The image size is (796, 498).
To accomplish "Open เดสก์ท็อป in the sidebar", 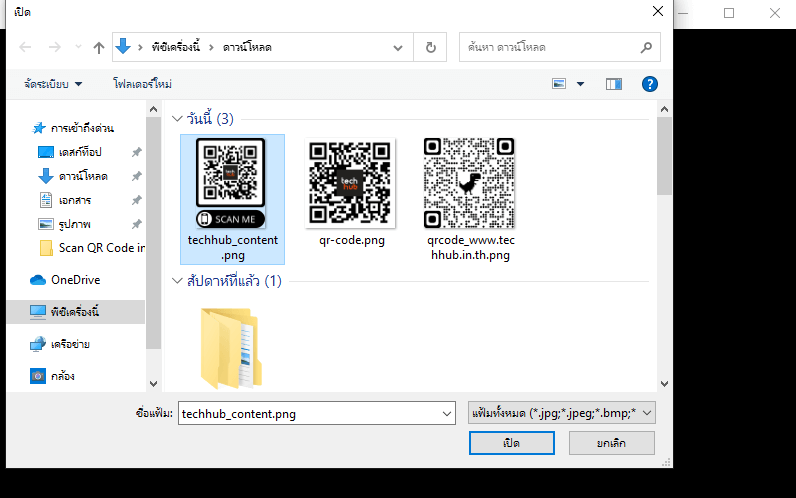I will pos(80,152).
